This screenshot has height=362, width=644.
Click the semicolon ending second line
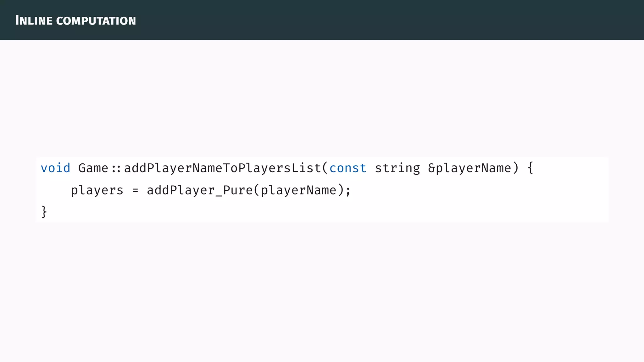(348, 191)
